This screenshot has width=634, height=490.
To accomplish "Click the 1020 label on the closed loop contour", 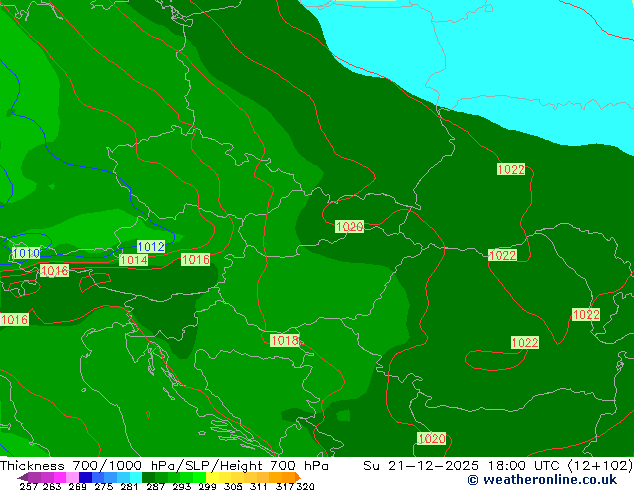I will point(350,226).
